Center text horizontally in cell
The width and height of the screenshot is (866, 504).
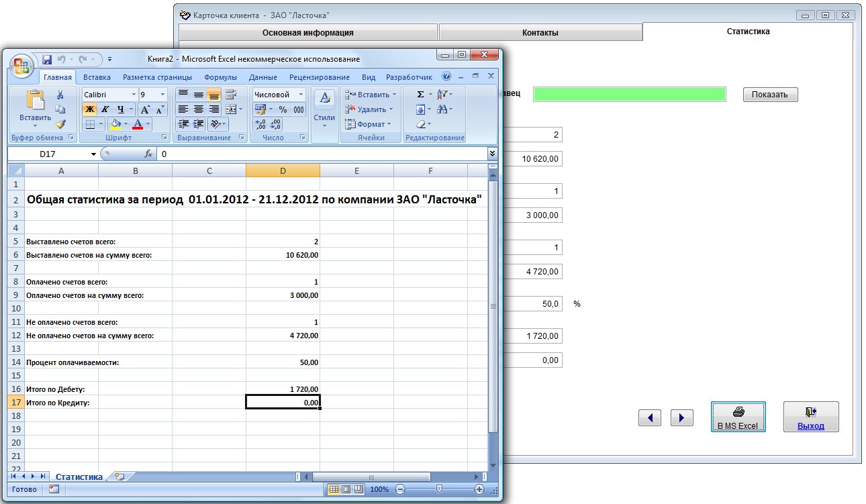(x=198, y=109)
